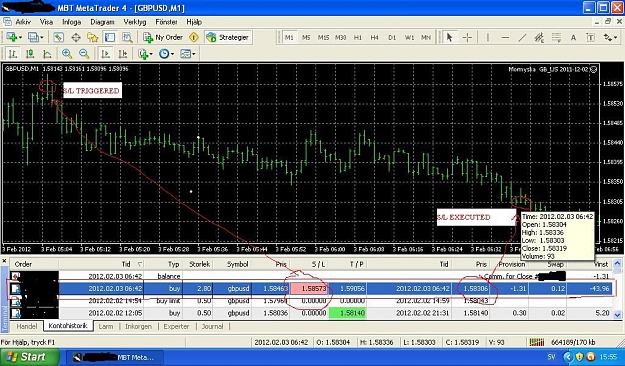Open the Navigator folder-star icon
The height and width of the screenshot is (366, 625).
[x=93, y=37]
